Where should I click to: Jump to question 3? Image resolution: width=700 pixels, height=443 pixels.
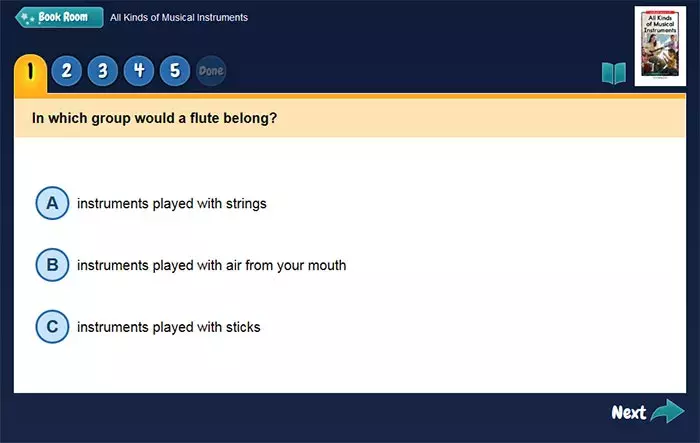pyautogui.click(x=102, y=71)
